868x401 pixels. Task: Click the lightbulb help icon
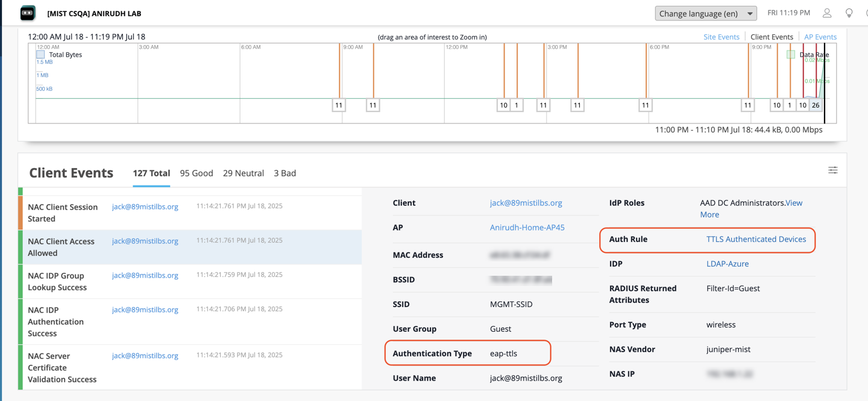pyautogui.click(x=849, y=13)
